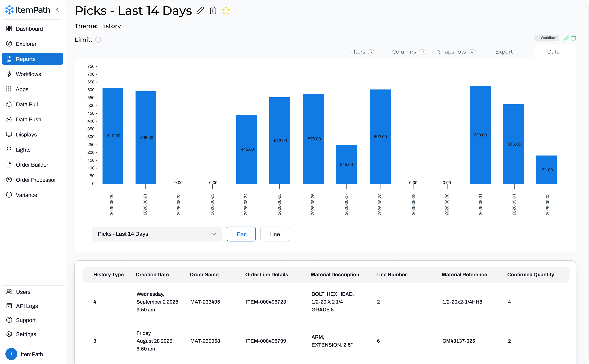Delete report using trash icon beside title

[213, 11]
